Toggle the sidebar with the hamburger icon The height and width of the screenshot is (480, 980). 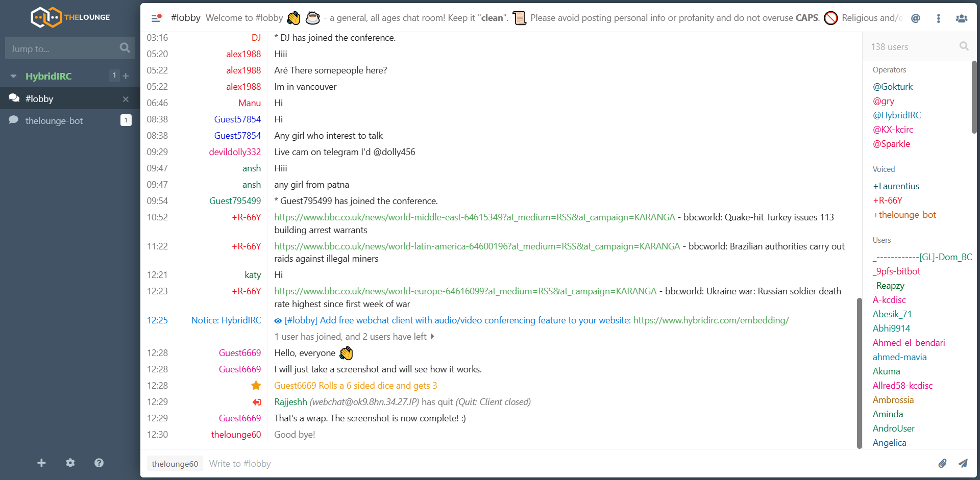click(156, 18)
